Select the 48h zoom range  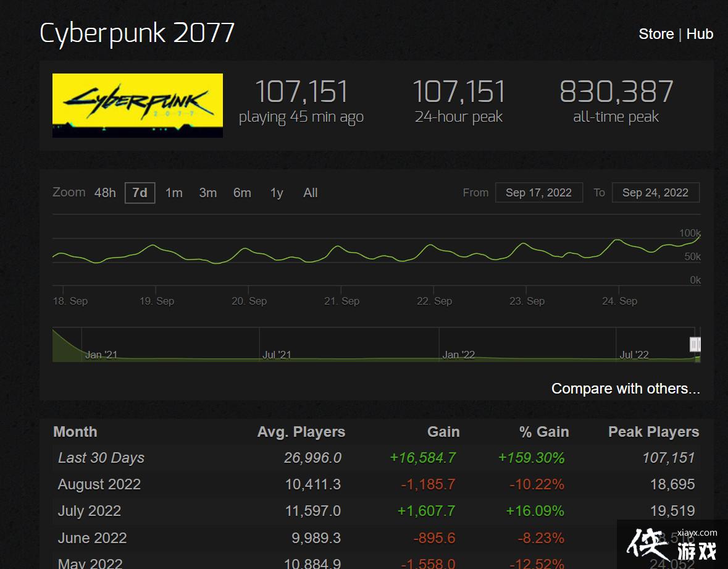[x=104, y=193]
